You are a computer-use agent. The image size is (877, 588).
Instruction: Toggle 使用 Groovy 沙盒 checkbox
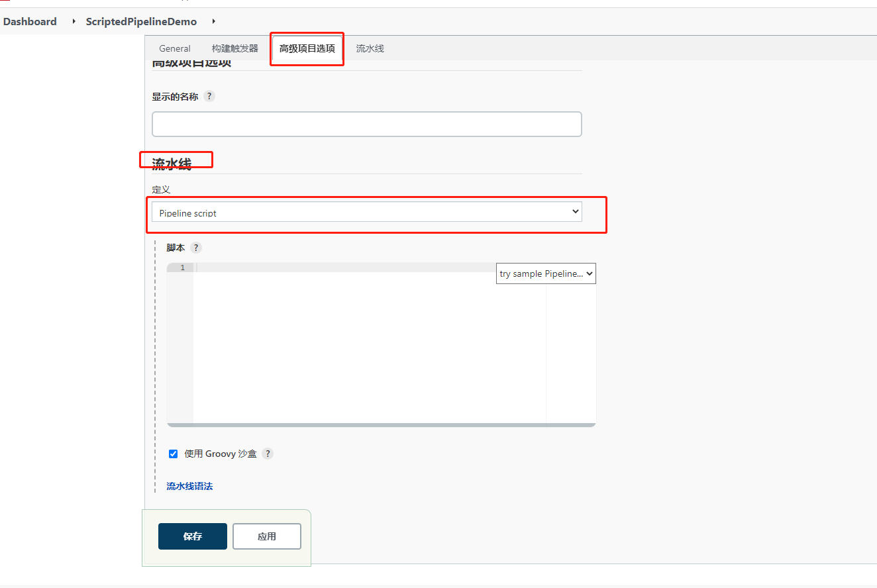pyautogui.click(x=174, y=454)
